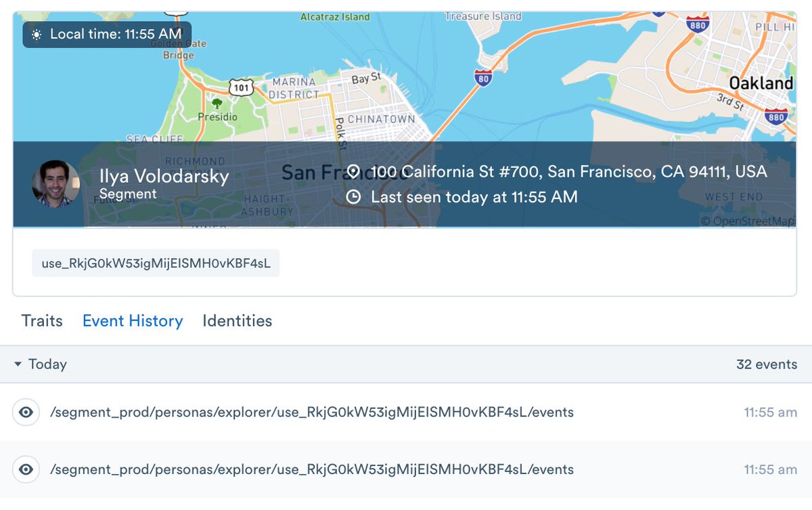Click Ilya Volodarsky's profile photo
Viewport: 812px width, 510px height.
tap(55, 184)
